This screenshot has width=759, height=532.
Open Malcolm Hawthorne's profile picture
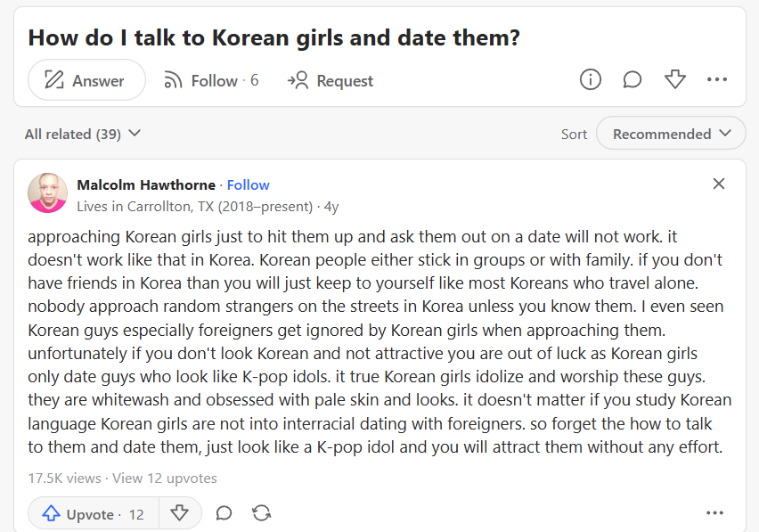pos(48,193)
